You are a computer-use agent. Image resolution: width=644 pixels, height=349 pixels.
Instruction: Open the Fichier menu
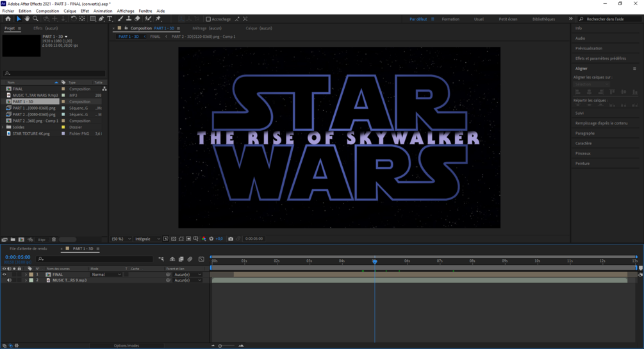tap(8, 11)
